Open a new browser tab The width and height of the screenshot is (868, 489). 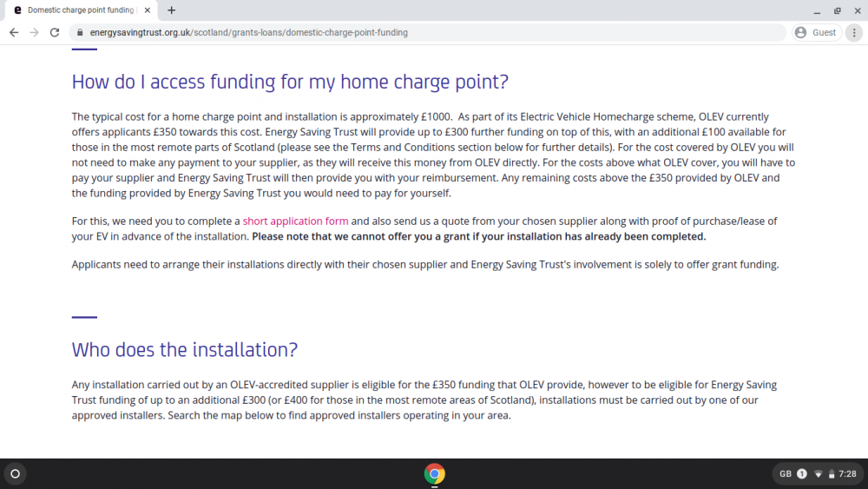point(172,10)
